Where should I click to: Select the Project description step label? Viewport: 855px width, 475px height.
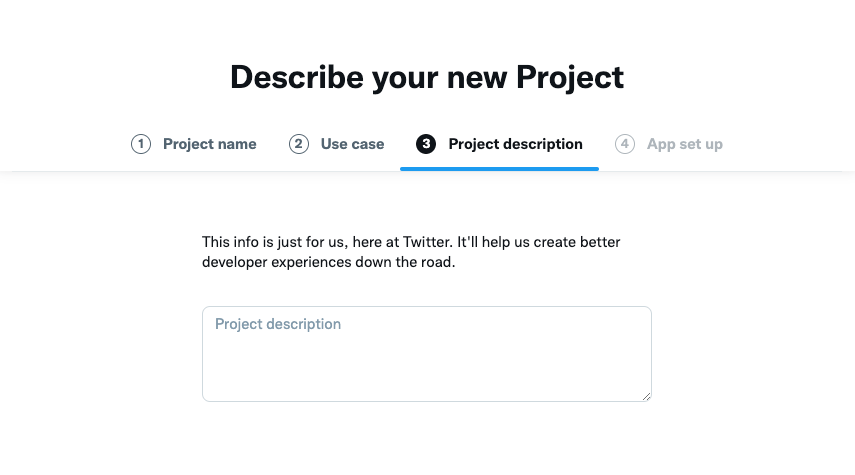click(x=515, y=144)
